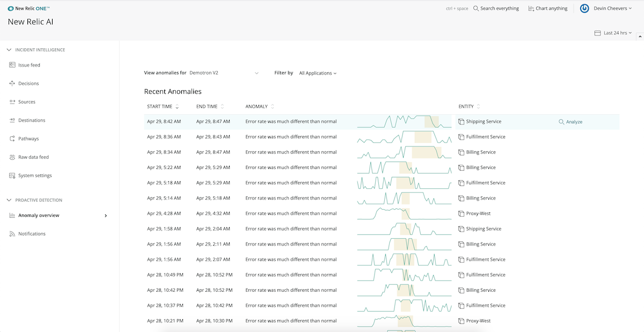Sort by the Start Time column
Image resolution: width=644 pixels, height=332 pixels.
point(163,106)
